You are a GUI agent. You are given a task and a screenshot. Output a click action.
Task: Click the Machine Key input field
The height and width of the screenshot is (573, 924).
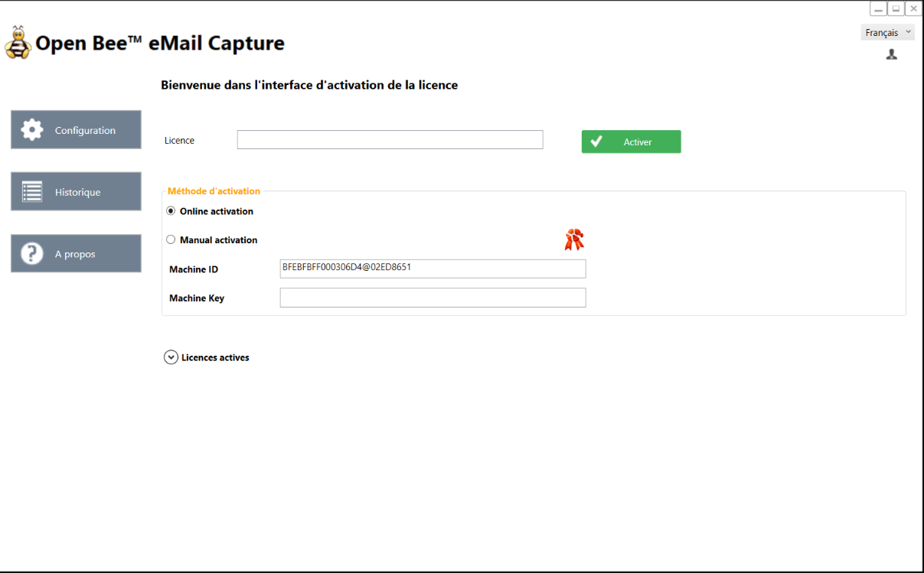point(433,298)
